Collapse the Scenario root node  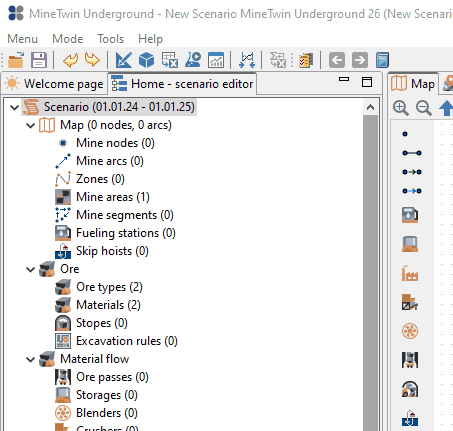click(x=14, y=107)
